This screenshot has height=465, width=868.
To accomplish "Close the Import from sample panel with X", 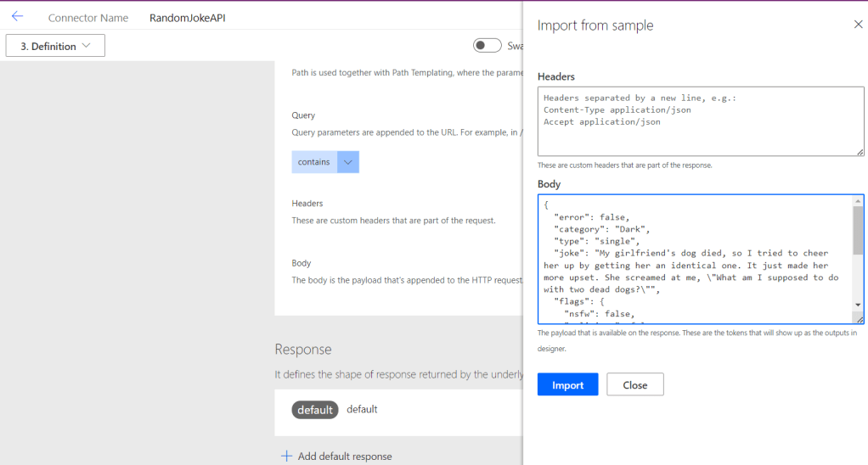I will (858, 25).
